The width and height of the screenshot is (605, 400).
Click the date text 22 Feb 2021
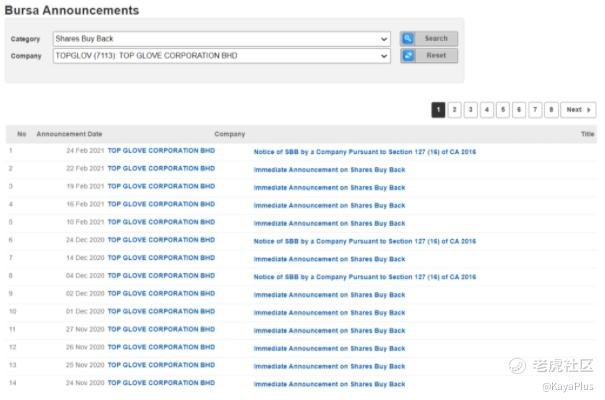85,168
